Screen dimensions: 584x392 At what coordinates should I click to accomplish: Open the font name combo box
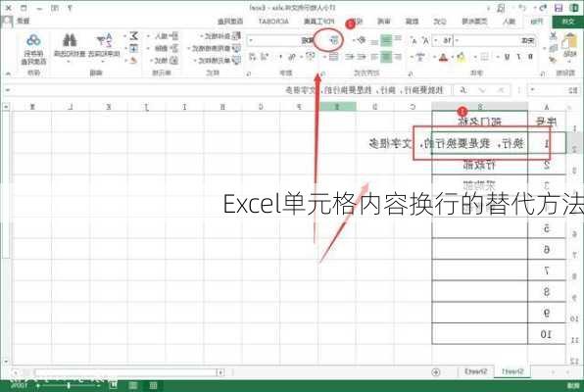point(496,40)
